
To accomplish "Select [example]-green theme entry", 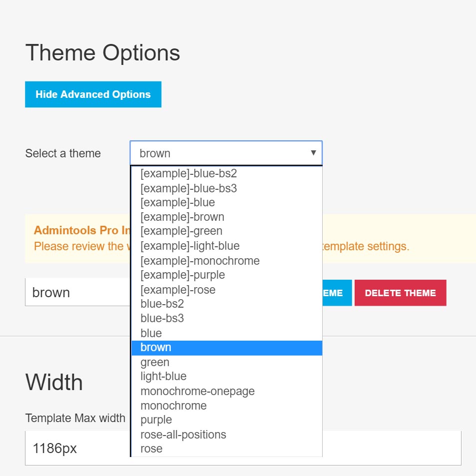I will 226,231.
